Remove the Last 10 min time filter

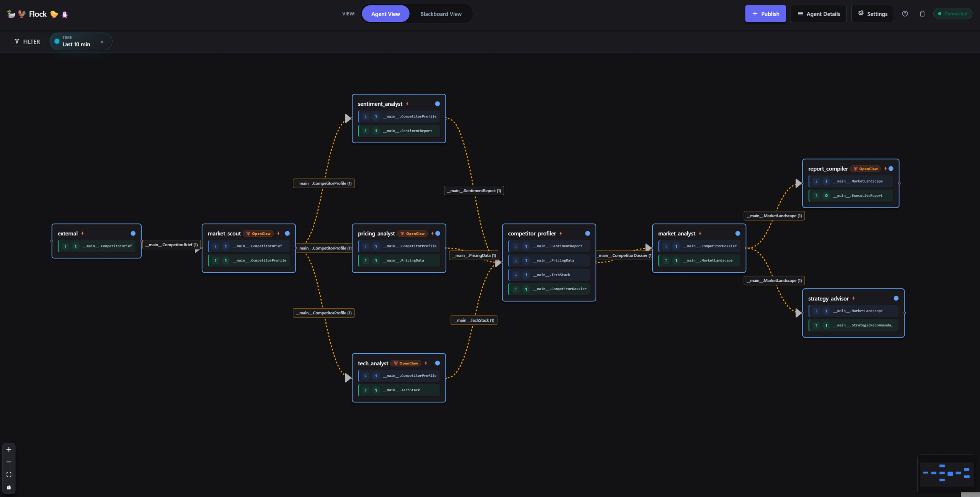(102, 42)
